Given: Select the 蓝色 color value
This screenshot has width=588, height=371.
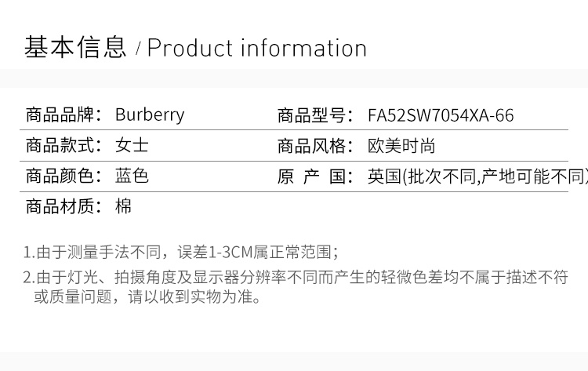Looking at the screenshot, I should tap(132, 176).
